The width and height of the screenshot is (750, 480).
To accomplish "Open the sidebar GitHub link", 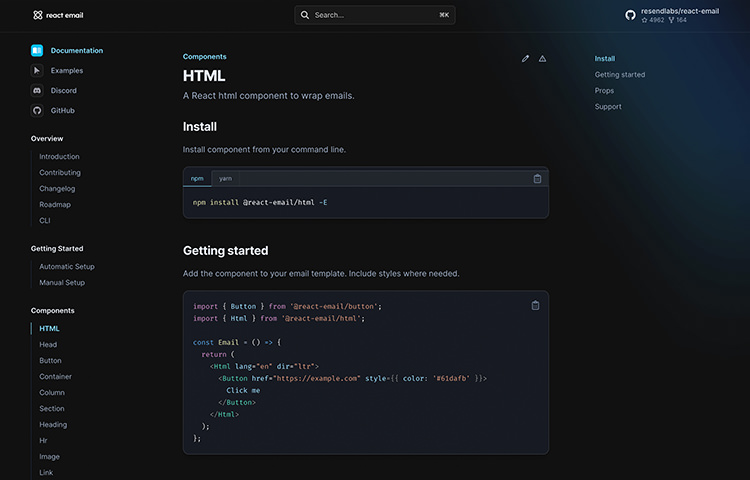I will point(63,110).
